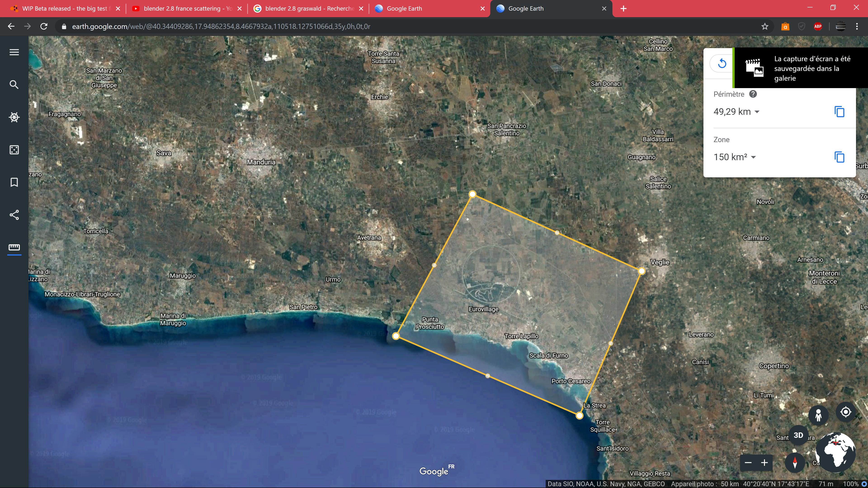Open the browser profile avatar
Viewport: 868px width, 488px height.
[x=841, y=26]
